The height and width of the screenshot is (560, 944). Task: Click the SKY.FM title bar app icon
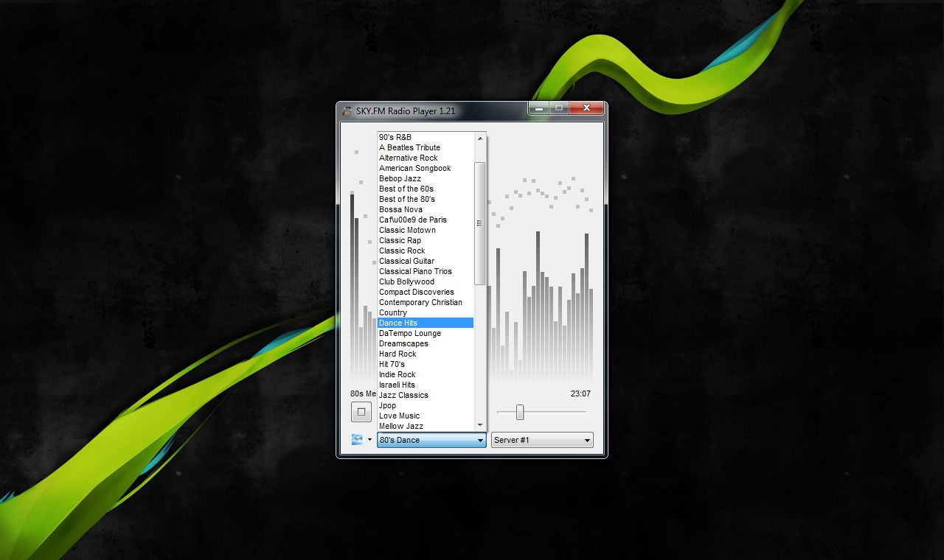tap(347, 111)
